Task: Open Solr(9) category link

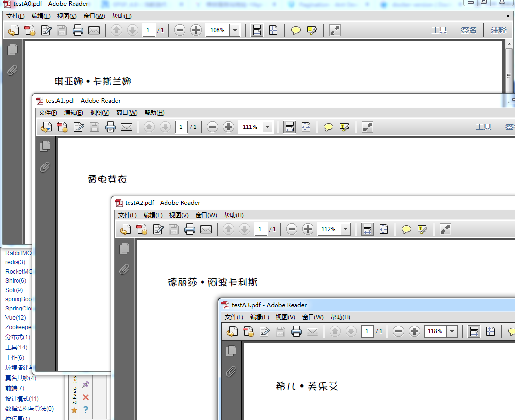Action: pos(14,290)
